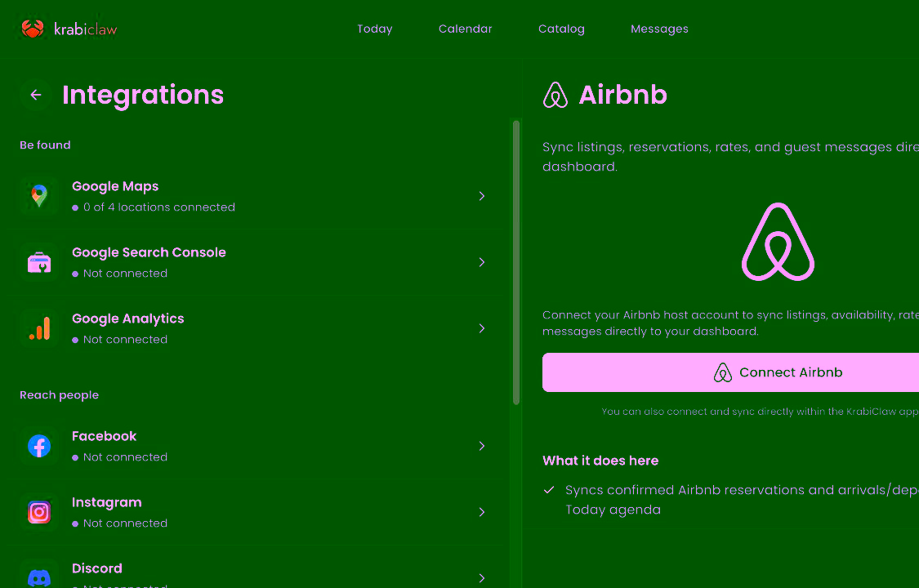Image resolution: width=919 pixels, height=588 pixels.
Task: Click the 'Reach people' section label
Action: pos(59,395)
